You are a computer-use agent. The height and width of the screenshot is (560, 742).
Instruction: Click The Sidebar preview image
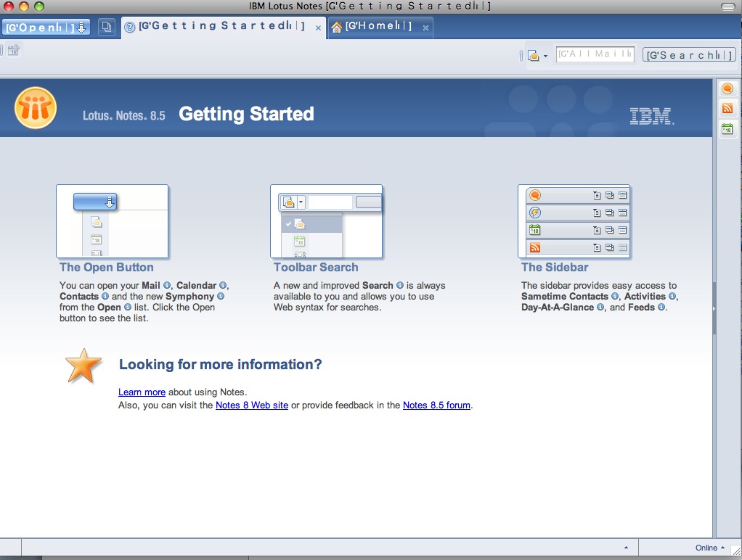pos(574,221)
